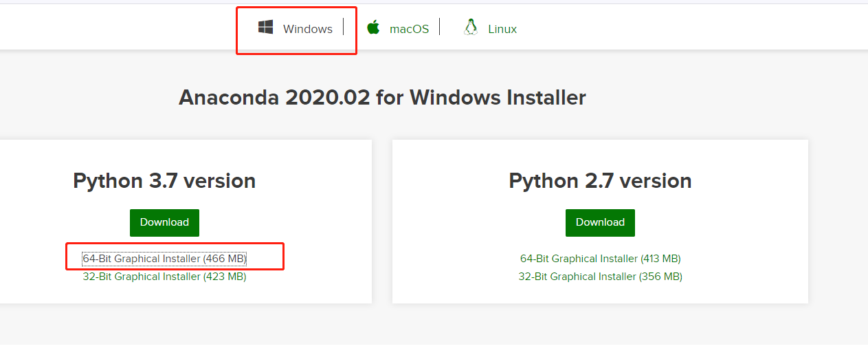Click the Python 3.7 version heading
The image size is (868, 364).
click(164, 181)
